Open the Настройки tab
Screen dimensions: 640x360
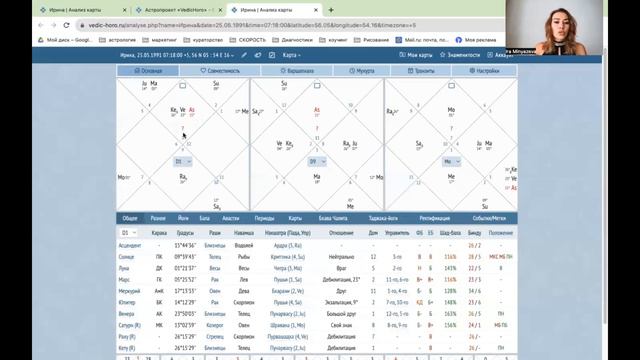(x=484, y=71)
